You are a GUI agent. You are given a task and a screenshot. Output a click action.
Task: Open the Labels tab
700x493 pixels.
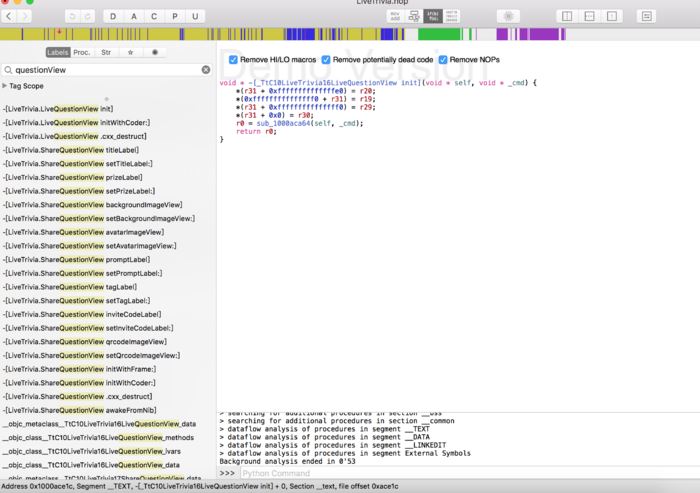pos(58,52)
